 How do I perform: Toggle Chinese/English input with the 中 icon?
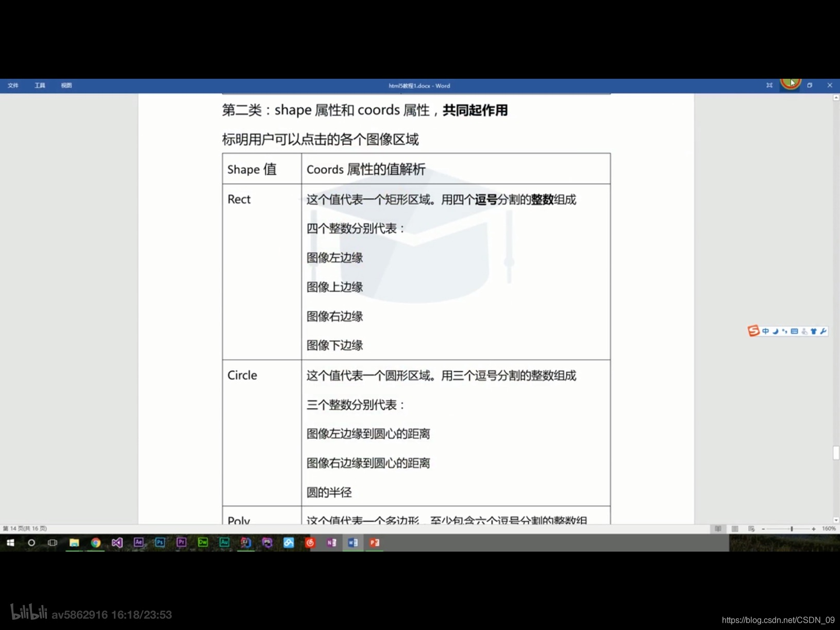tap(766, 331)
